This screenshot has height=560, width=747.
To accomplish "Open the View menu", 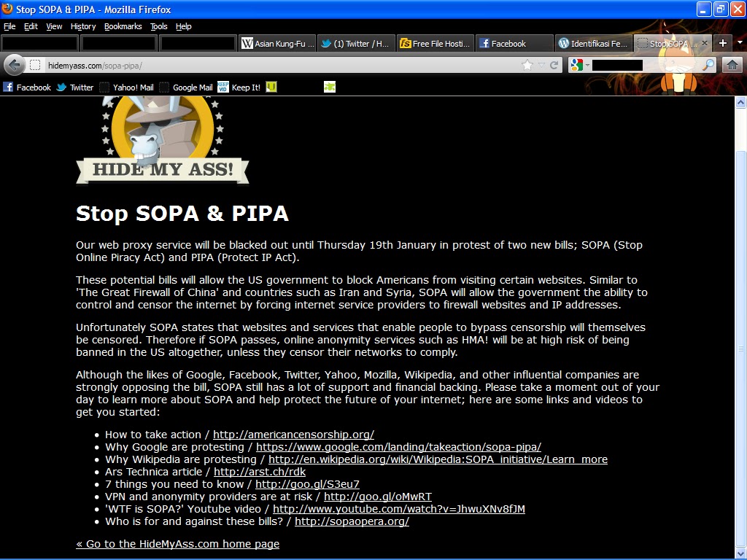I will coord(54,26).
